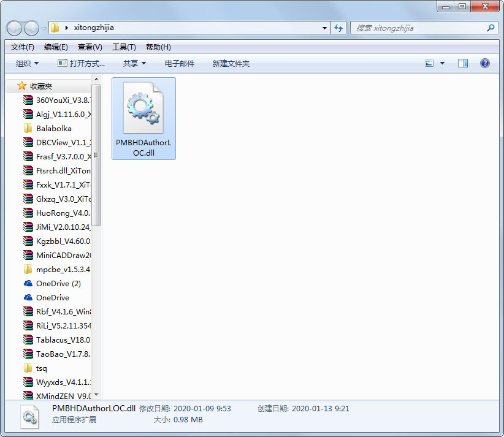
Task: Click the sidebar scroll down arrow
Action: coord(96,395)
